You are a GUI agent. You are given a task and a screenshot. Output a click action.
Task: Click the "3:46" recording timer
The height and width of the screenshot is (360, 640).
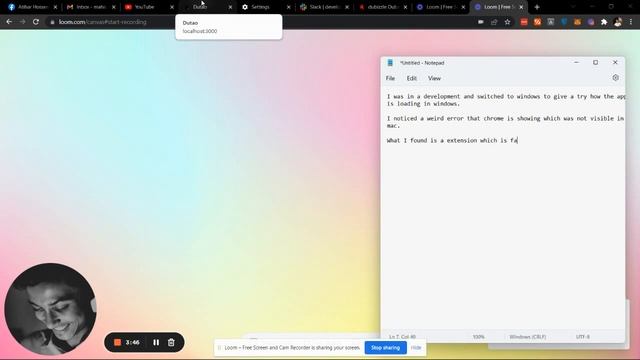tap(133, 342)
